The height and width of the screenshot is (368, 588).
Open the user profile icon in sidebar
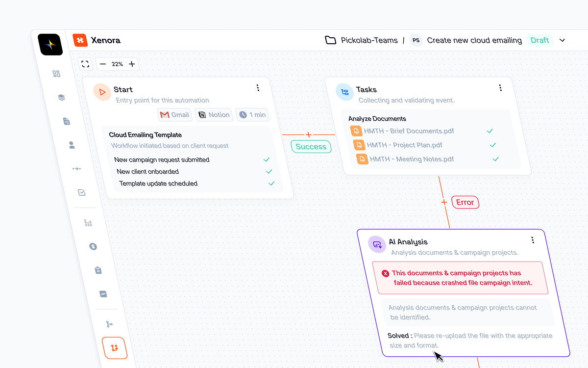[x=72, y=145]
